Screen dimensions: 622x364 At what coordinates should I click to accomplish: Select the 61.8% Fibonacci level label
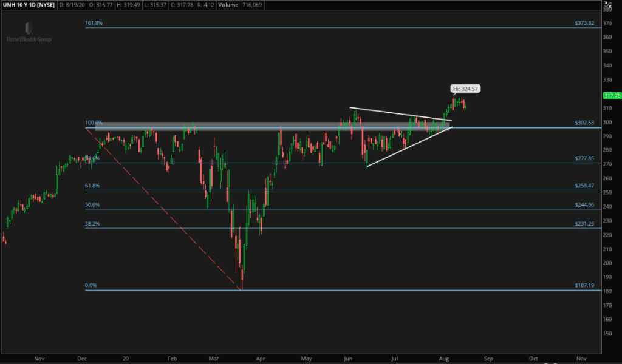[92, 186]
